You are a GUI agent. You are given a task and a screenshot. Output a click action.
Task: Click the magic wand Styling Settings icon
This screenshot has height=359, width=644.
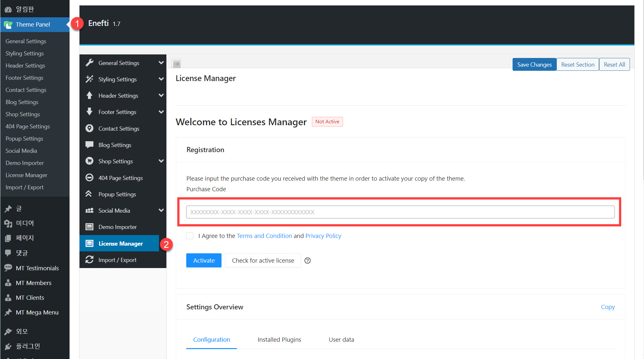(x=89, y=79)
